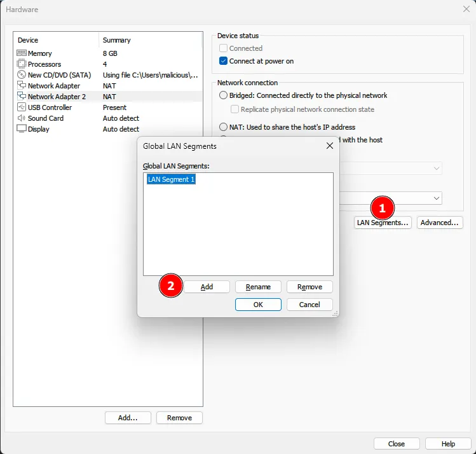Screen dimensions: 476x454
Task: Select the Network Adapter 2 icon
Action: pos(22,97)
